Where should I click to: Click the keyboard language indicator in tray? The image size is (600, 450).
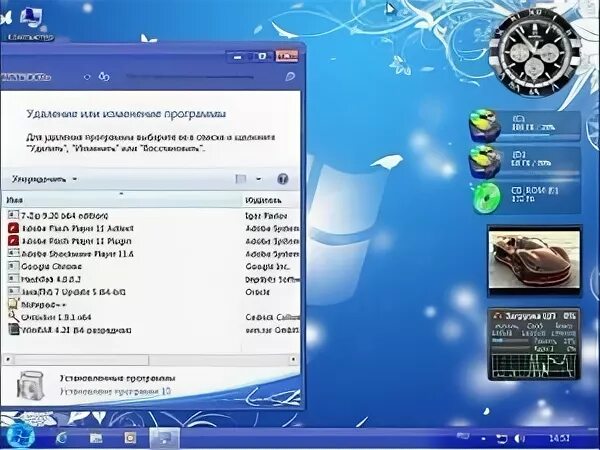click(463, 437)
